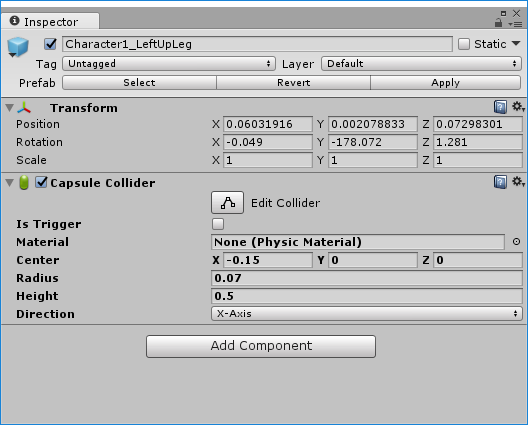Click the Edit Collider button icon
The image size is (528, 425).
[x=227, y=203]
